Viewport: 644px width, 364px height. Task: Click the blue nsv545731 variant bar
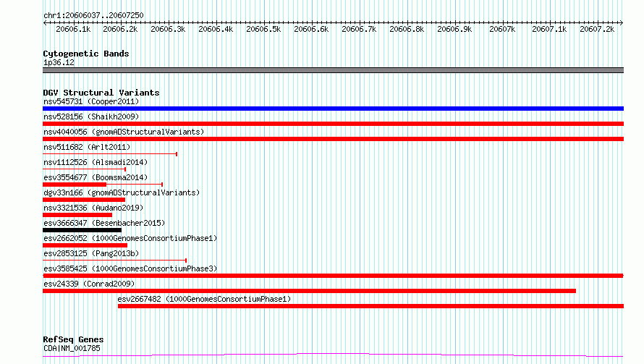click(x=333, y=109)
